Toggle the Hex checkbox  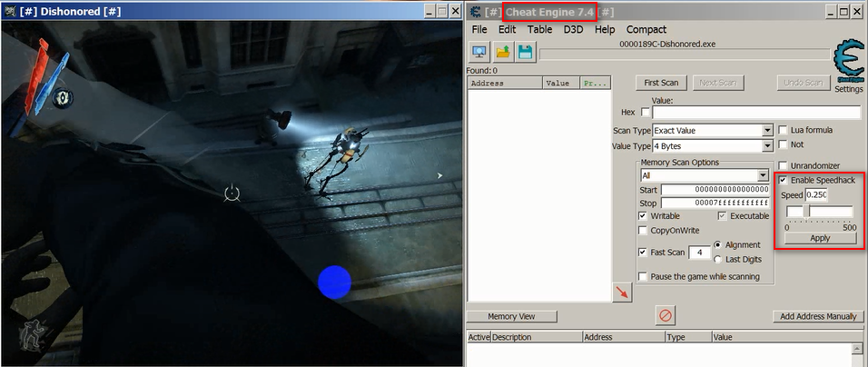[646, 113]
